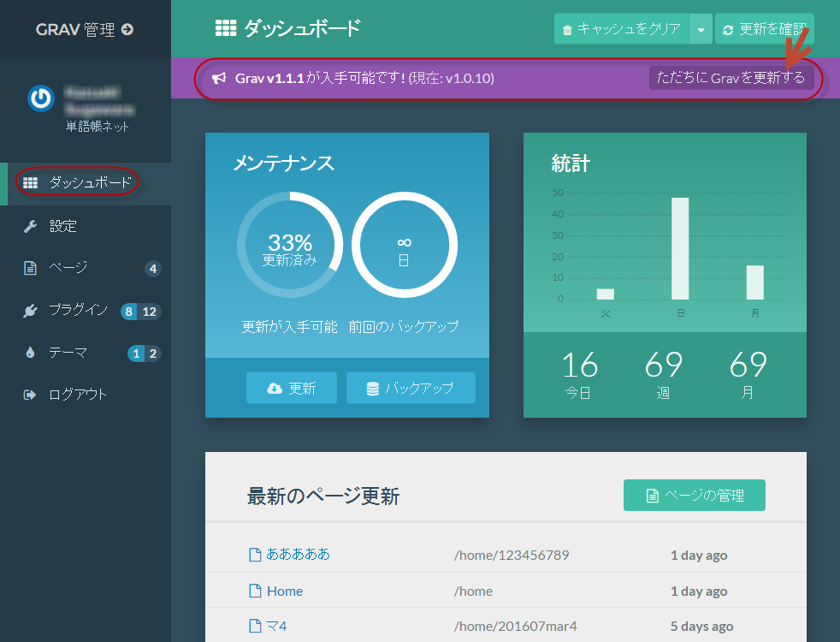Click the 更新を確認 button
This screenshot has height=642, width=840.
click(764, 30)
